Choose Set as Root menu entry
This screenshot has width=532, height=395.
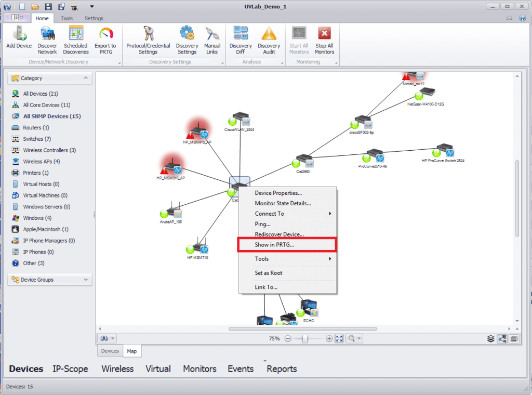[x=288, y=273]
